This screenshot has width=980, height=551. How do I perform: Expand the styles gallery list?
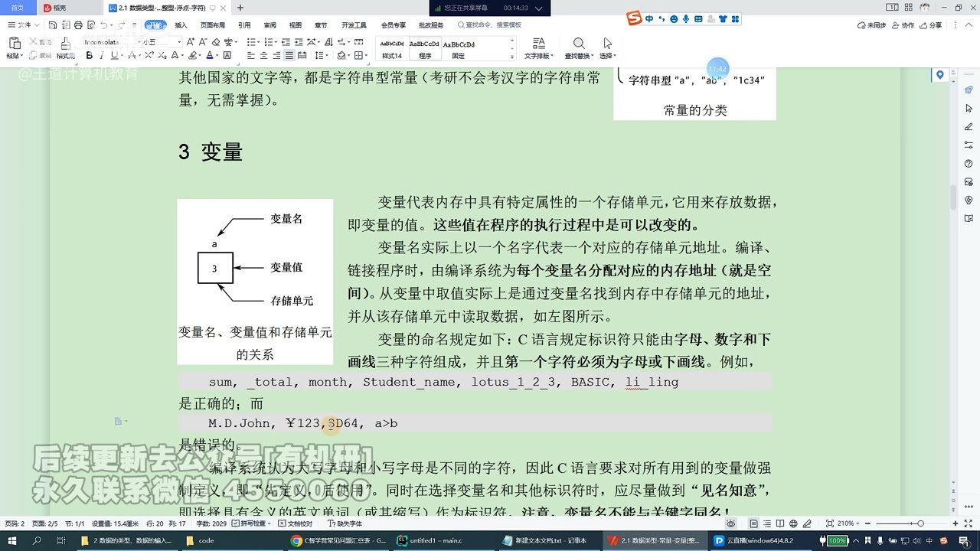tap(512, 57)
